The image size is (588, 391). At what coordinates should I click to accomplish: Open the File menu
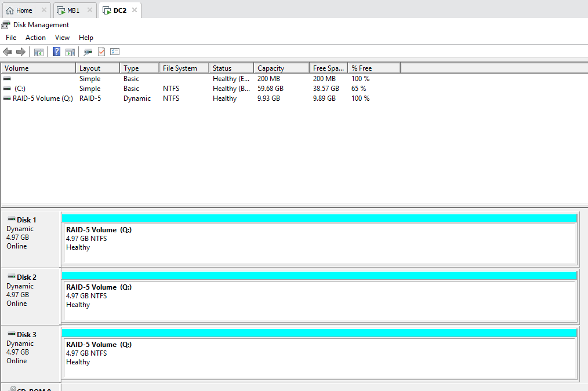tap(11, 38)
